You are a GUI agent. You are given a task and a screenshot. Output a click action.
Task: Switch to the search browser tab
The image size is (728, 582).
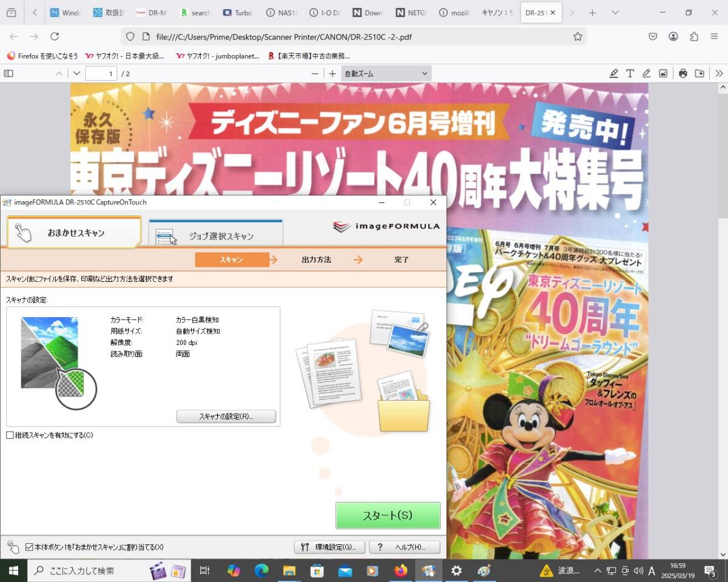[194, 13]
